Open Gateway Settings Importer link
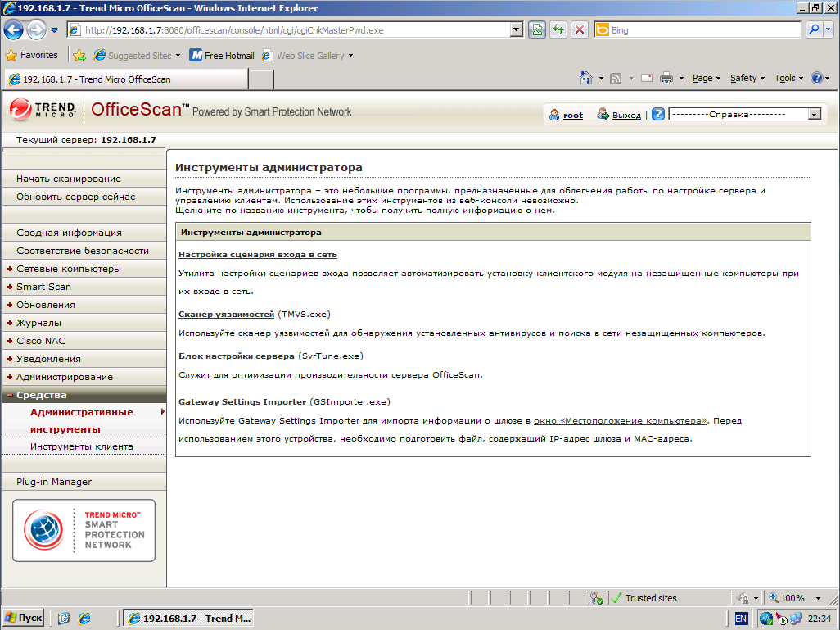 pos(242,401)
